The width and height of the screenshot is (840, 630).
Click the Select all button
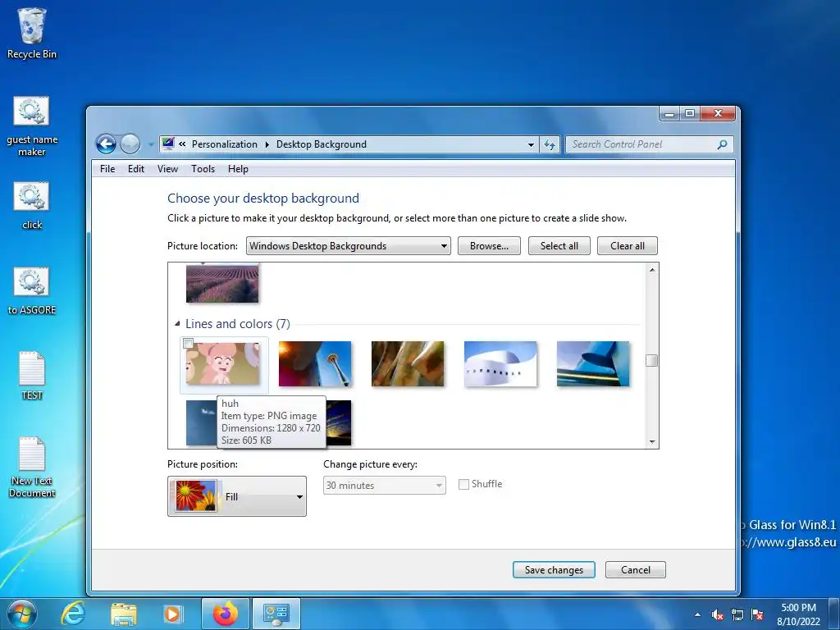pyautogui.click(x=559, y=246)
